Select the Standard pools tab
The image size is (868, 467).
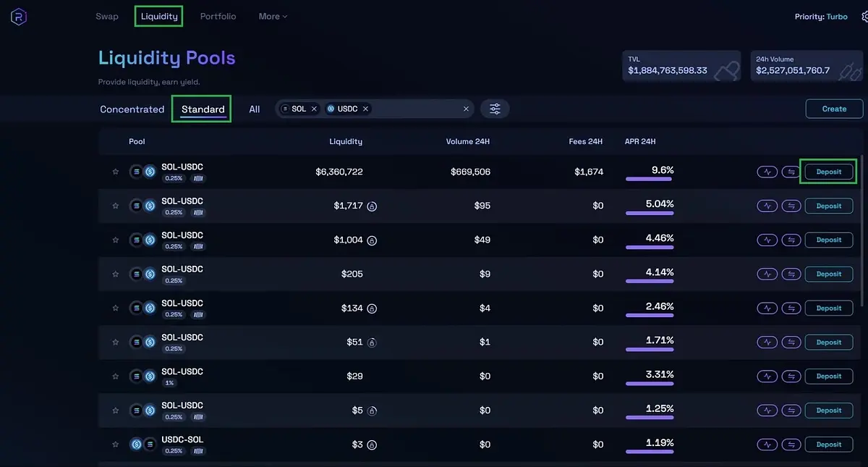203,109
